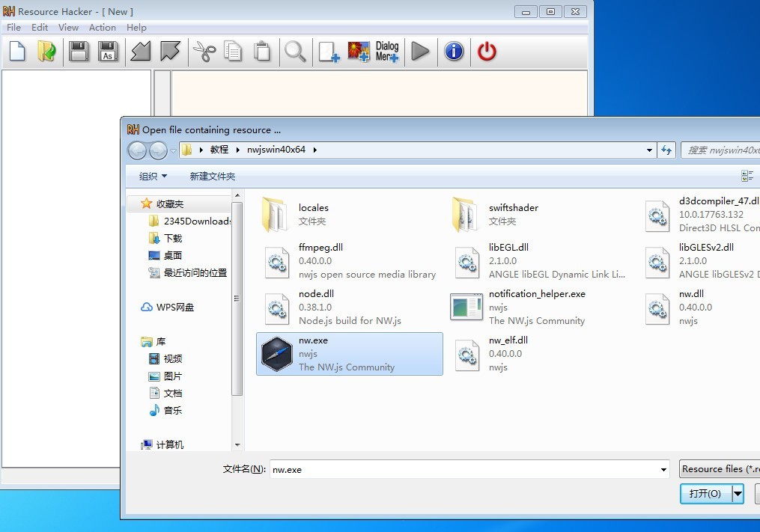Image resolution: width=760 pixels, height=532 pixels.
Task: Click the Cut scissors icon
Action: click(204, 52)
